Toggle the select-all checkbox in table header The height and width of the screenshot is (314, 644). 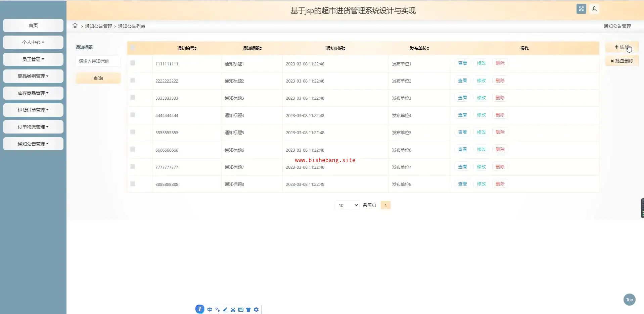pyautogui.click(x=133, y=48)
